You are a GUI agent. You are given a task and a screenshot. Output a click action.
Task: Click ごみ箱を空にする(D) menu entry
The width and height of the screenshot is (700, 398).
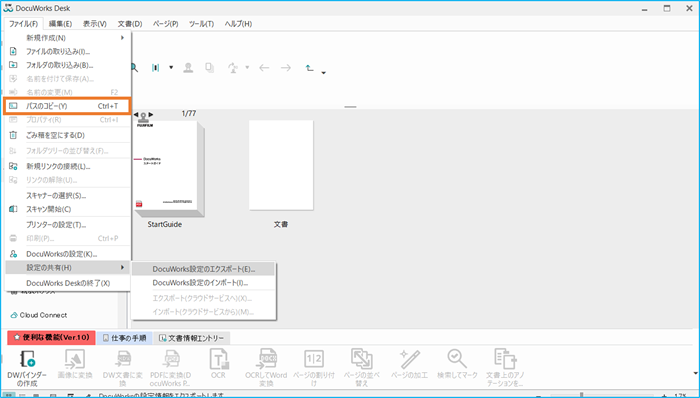pos(67,135)
